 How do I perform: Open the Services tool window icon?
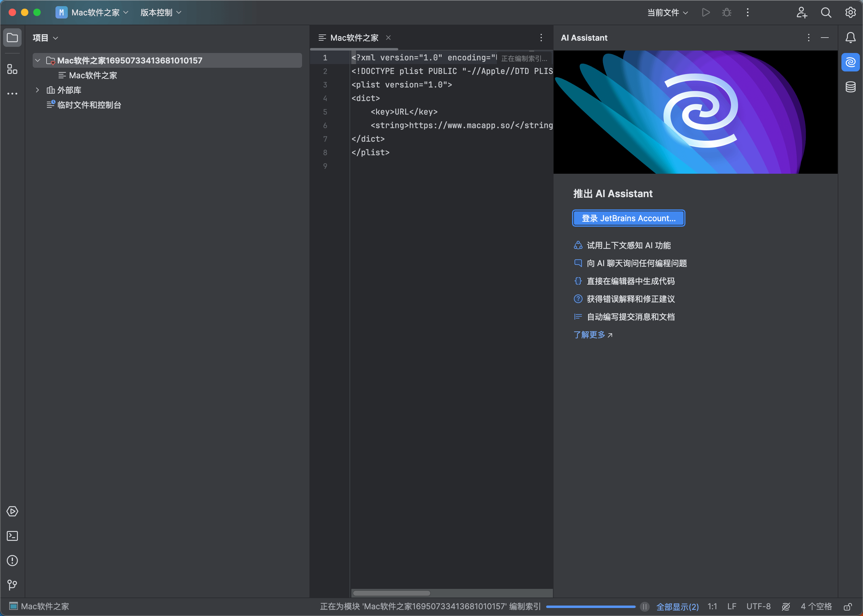coord(12,511)
